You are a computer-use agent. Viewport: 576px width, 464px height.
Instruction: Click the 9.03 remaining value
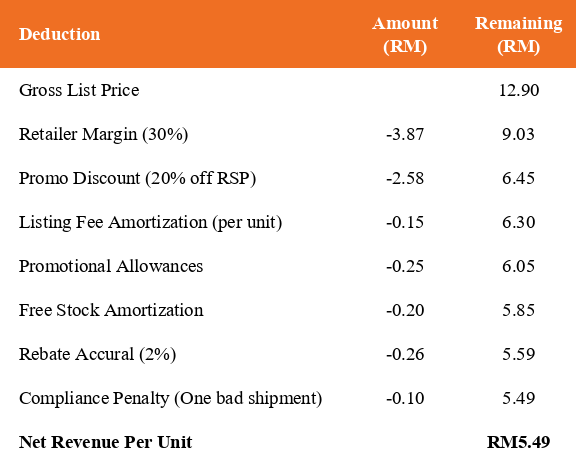(x=518, y=134)
